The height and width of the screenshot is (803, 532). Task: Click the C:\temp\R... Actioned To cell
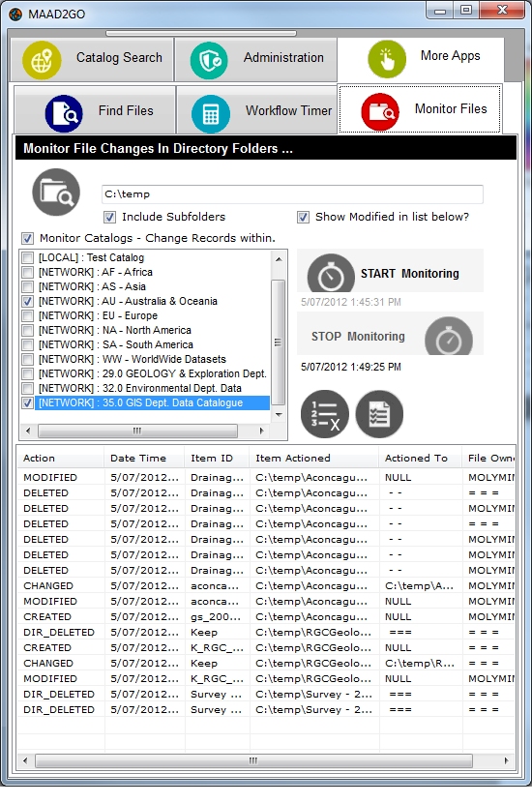pos(420,663)
